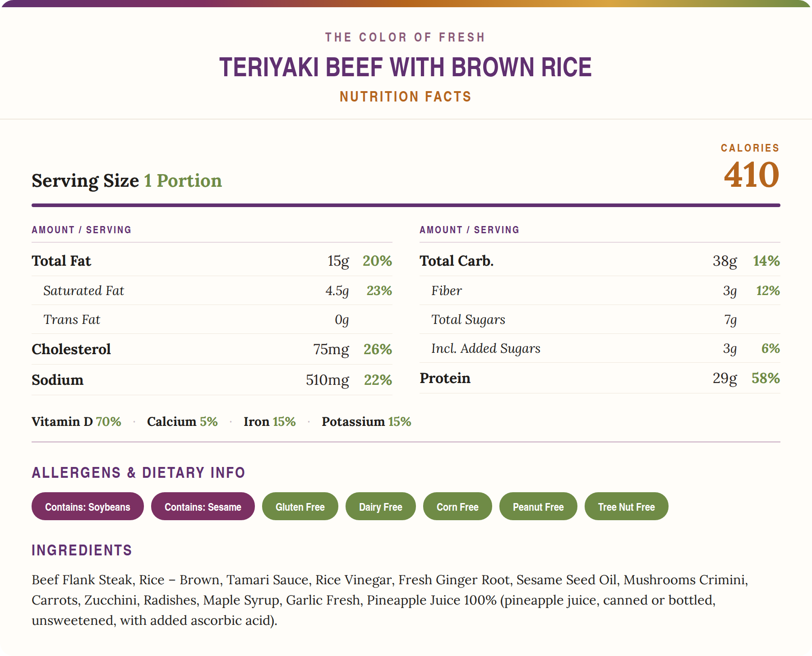Screen dimensions: 812x656
Task: Select the Tree Nut Free tag
Action: (626, 506)
